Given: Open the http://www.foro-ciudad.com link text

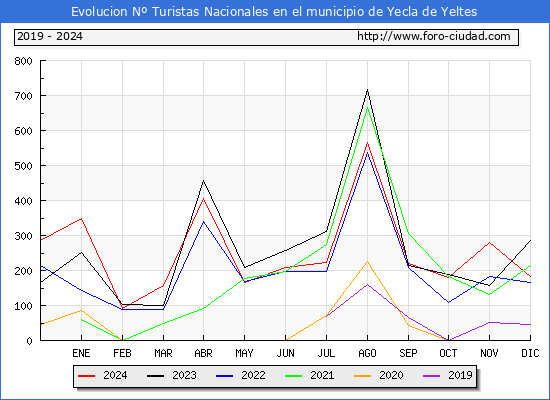Looking at the screenshot, I should click(434, 36).
